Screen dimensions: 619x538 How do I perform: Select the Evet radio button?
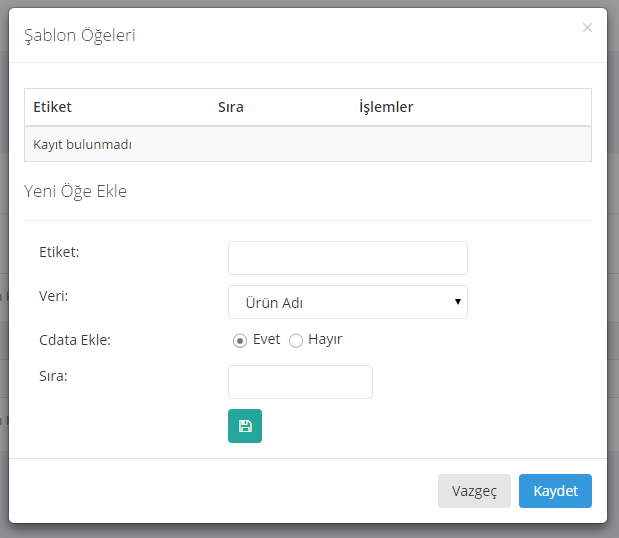240,341
